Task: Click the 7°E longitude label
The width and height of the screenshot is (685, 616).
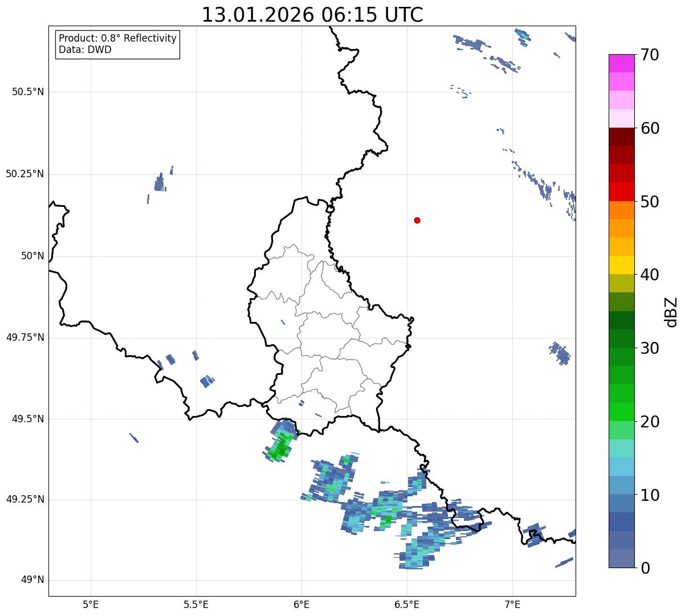Action: tap(512, 604)
